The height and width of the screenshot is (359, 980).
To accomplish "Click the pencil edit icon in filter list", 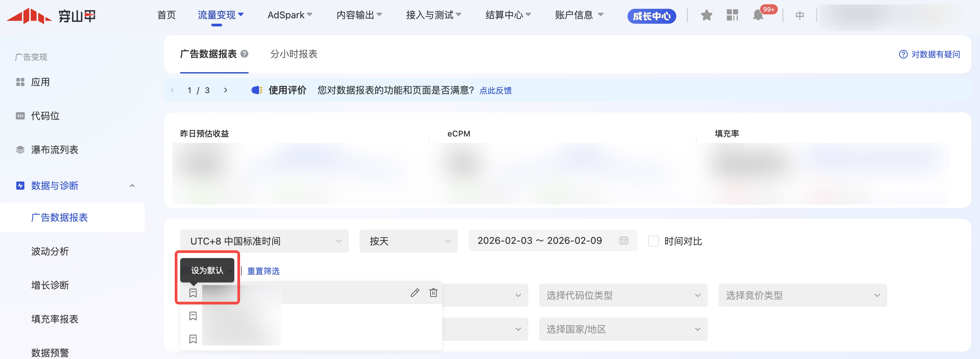I will point(415,292).
